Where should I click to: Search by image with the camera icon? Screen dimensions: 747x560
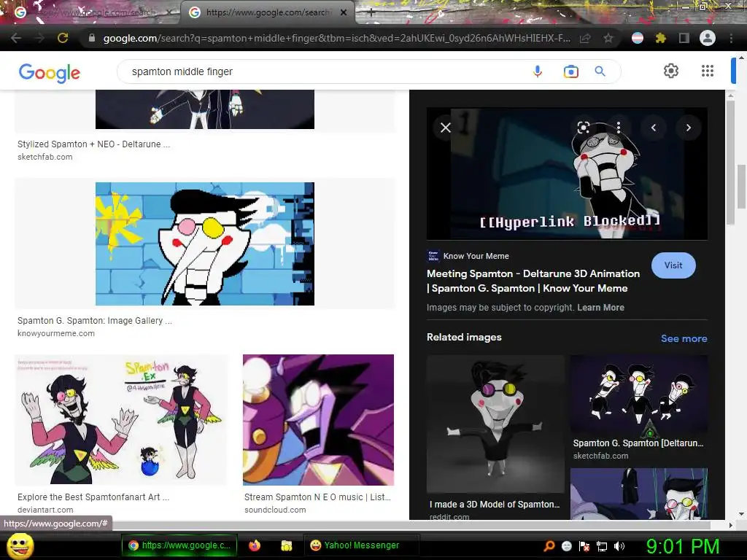point(570,71)
